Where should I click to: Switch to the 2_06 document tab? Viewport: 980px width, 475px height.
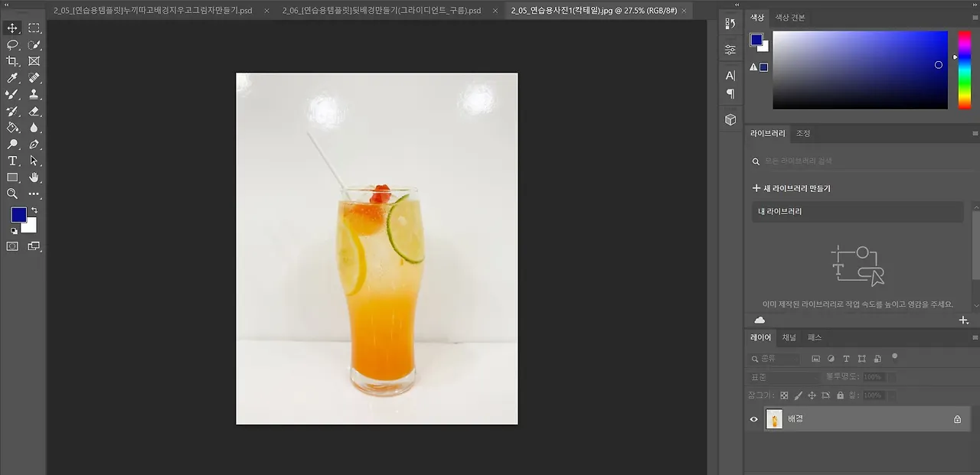pos(381,11)
